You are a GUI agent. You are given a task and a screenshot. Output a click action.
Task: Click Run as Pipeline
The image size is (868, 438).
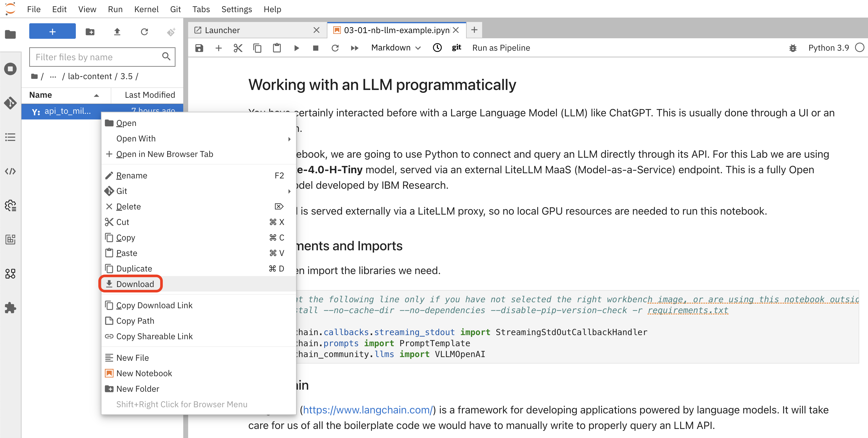tap(501, 48)
